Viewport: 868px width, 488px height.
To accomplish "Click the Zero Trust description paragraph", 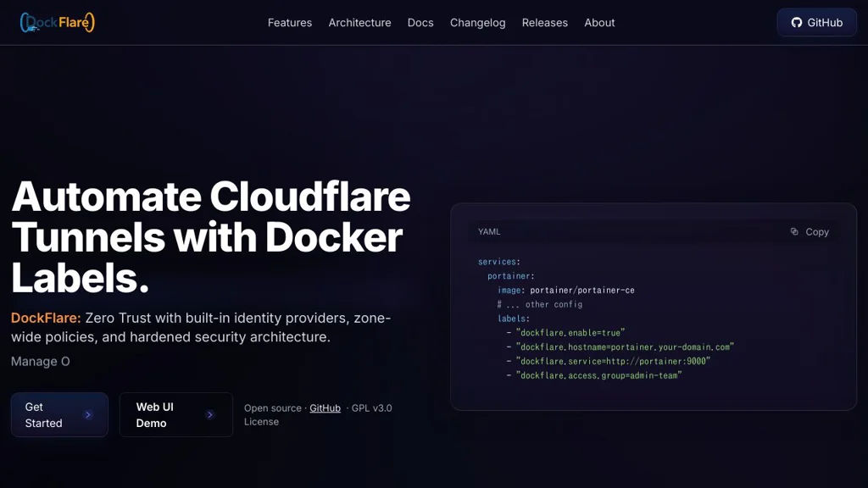I will pyautogui.click(x=202, y=328).
